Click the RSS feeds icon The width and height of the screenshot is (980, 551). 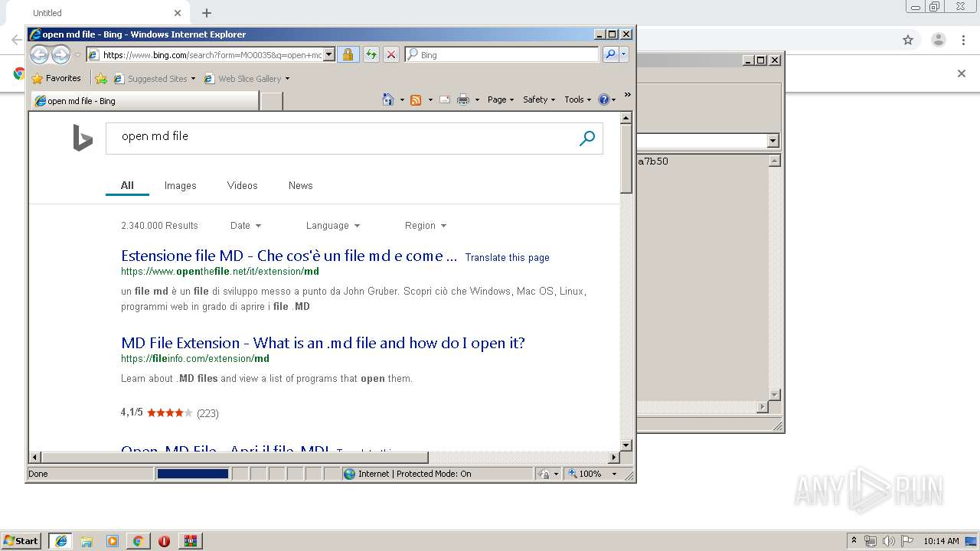pyautogui.click(x=416, y=99)
